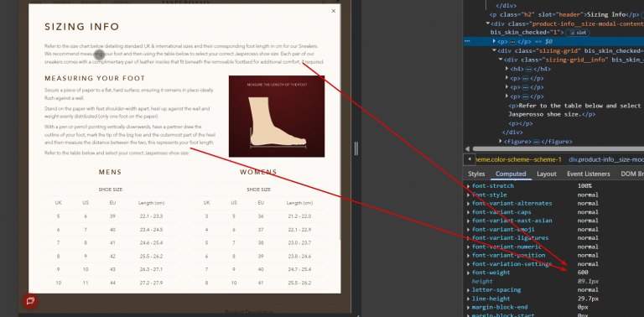The width and height of the screenshot is (644, 317).
Task: Click womens length cell 21.2 - 22.0
Action: [x=300, y=216]
